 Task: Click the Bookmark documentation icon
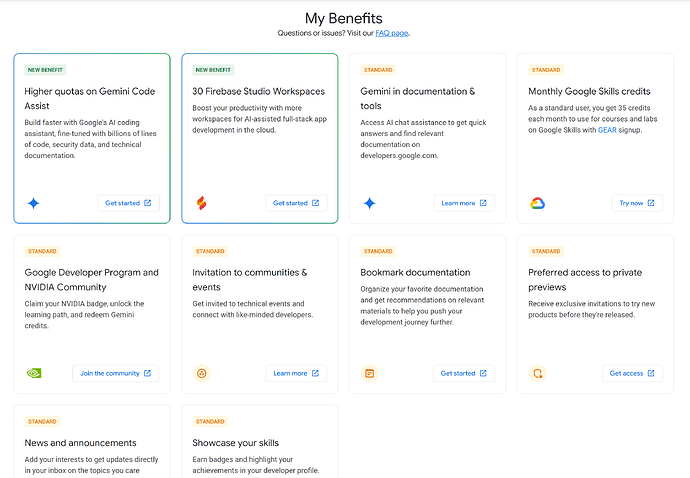[x=370, y=373]
